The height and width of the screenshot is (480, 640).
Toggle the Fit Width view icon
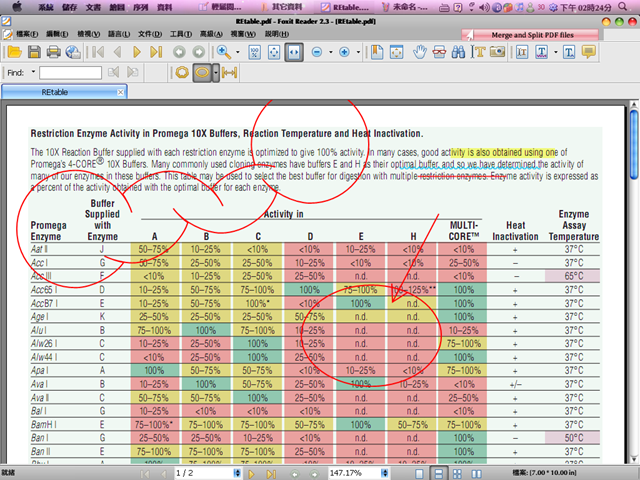point(294,52)
